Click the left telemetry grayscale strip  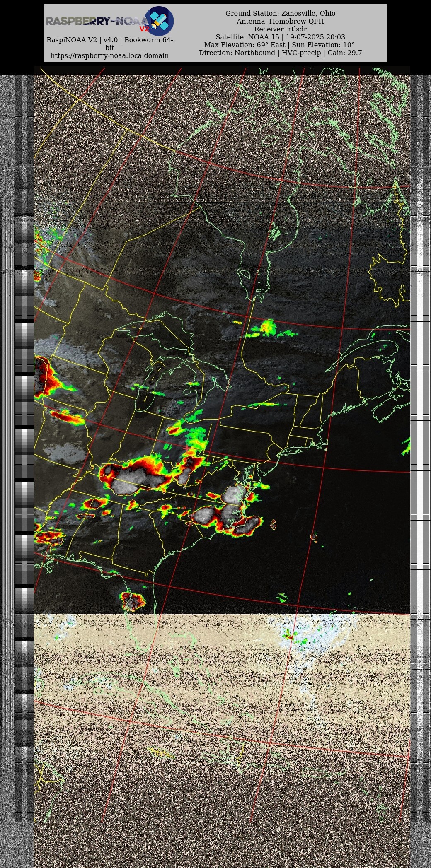(x=24, y=414)
